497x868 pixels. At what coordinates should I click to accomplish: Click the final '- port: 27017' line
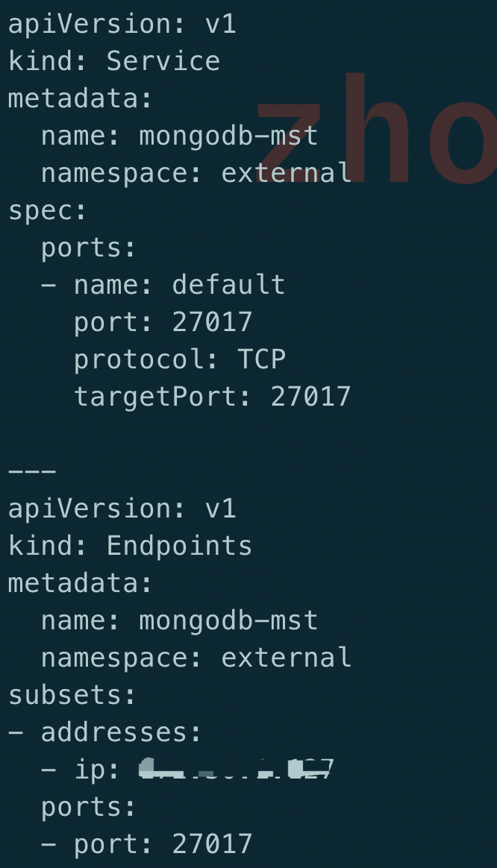pos(147,844)
